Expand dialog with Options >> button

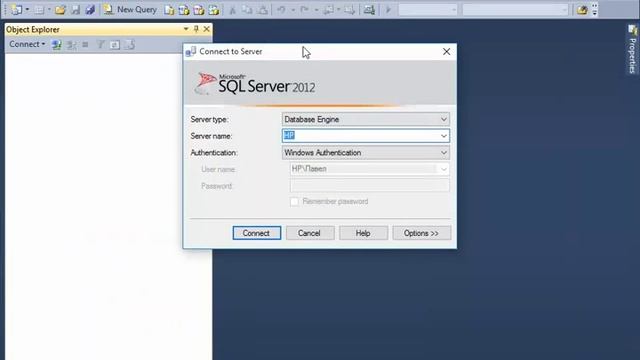click(422, 233)
